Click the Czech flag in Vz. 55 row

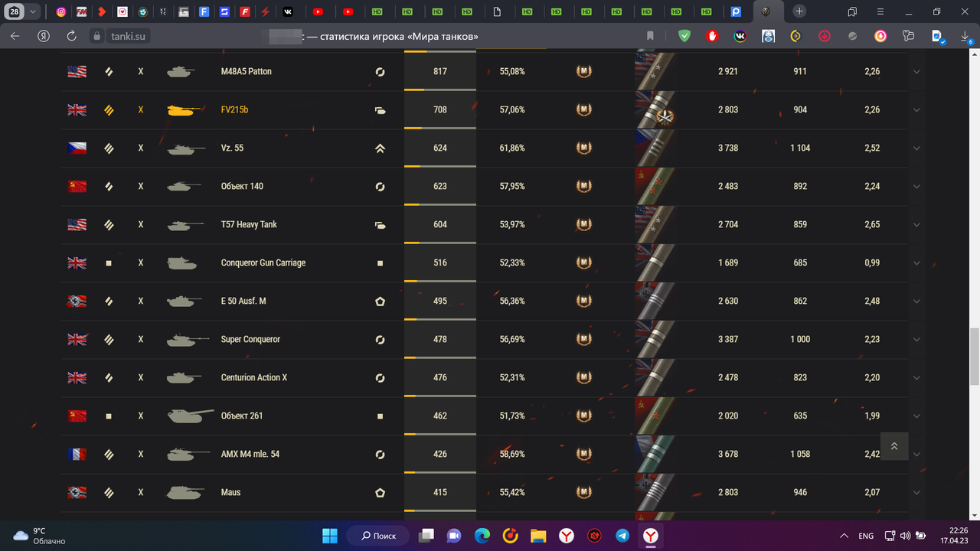coord(77,148)
